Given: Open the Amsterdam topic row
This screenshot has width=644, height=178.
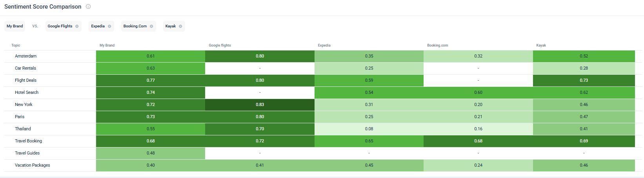Looking at the screenshot, I should (25, 56).
